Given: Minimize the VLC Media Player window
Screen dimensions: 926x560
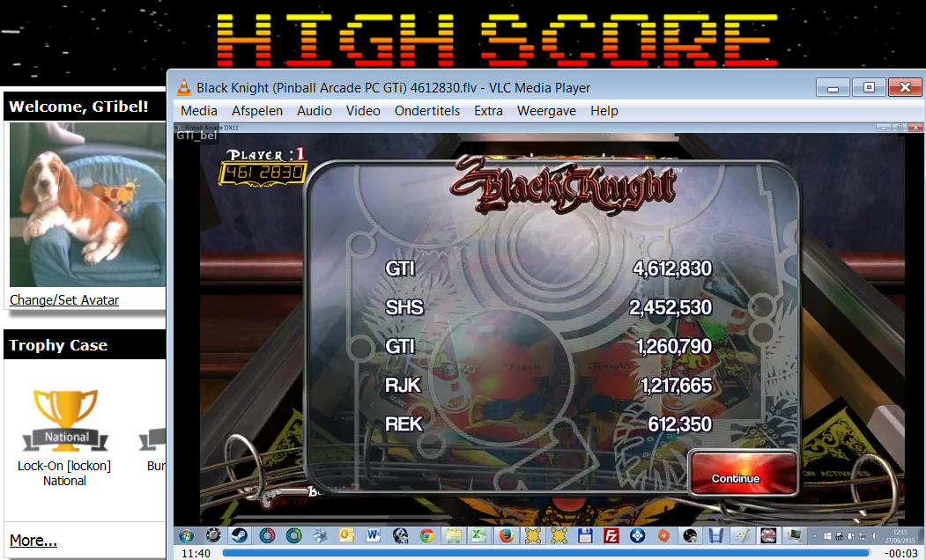Looking at the screenshot, I should point(833,87).
